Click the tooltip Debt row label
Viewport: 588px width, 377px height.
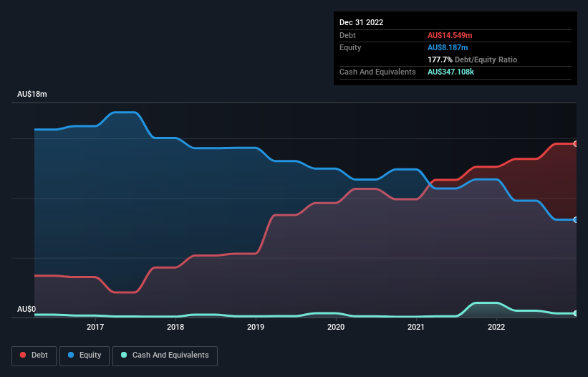click(x=347, y=35)
